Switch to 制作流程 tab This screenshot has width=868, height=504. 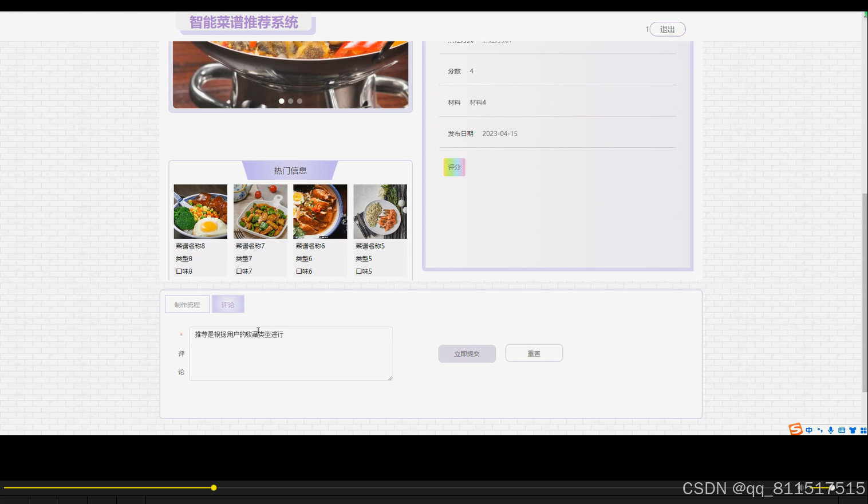click(187, 304)
